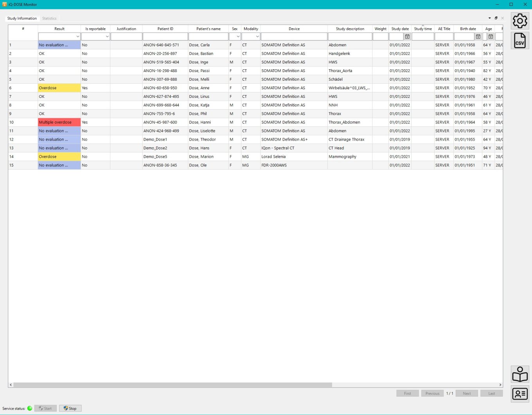Open the user manual book icon
Screen dimensions: 532x415
coord(519,374)
